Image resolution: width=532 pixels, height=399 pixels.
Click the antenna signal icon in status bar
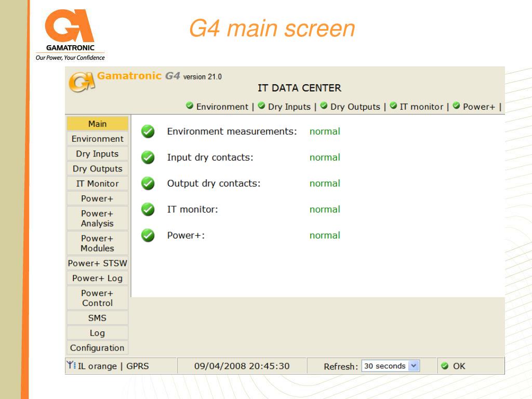(71, 365)
